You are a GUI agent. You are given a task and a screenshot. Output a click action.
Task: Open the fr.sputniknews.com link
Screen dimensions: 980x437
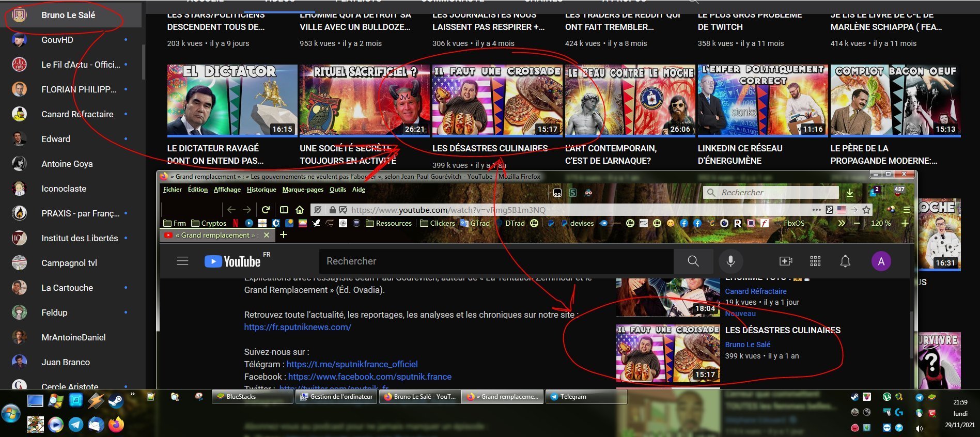[x=298, y=327]
